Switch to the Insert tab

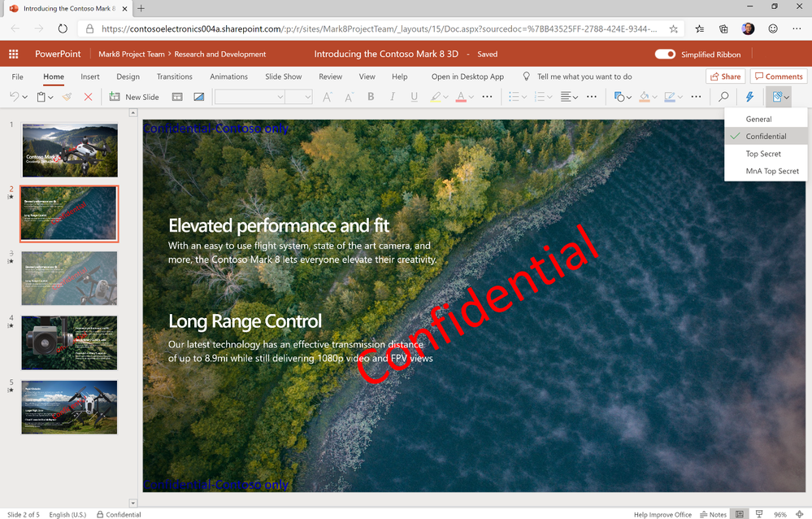[x=90, y=76]
